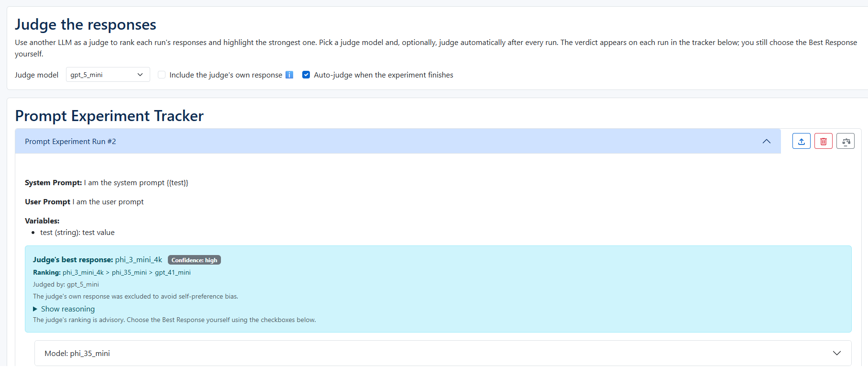Click the Prompt Experiment Tracker heading
Image resolution: width=868 pixels, height=367 pixels.
[110, 116]
